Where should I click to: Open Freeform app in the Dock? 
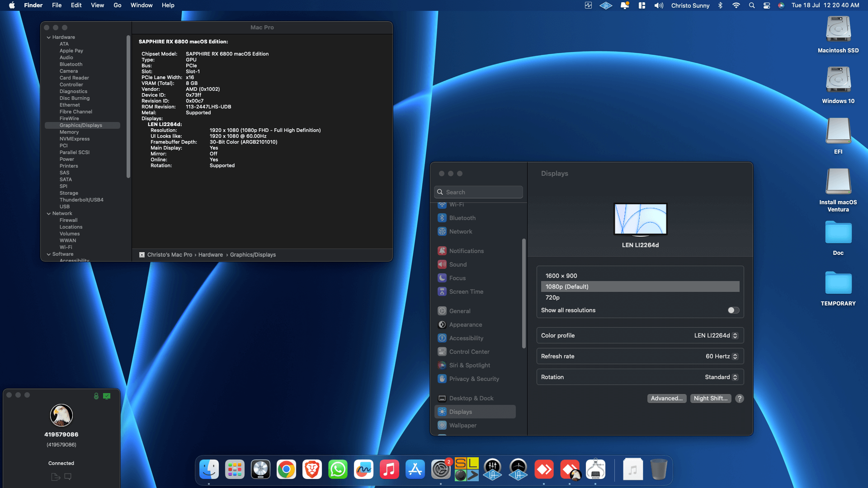[363, 470]
